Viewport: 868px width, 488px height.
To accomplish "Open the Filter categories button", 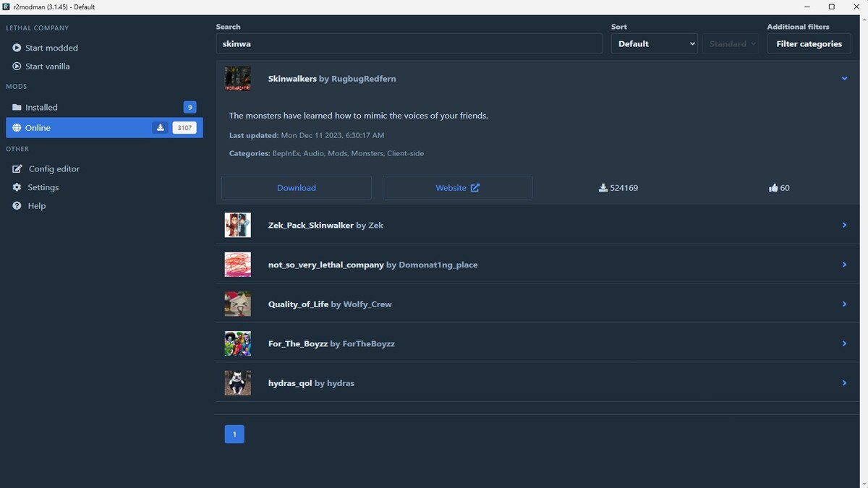I will [x=809, y=44].
